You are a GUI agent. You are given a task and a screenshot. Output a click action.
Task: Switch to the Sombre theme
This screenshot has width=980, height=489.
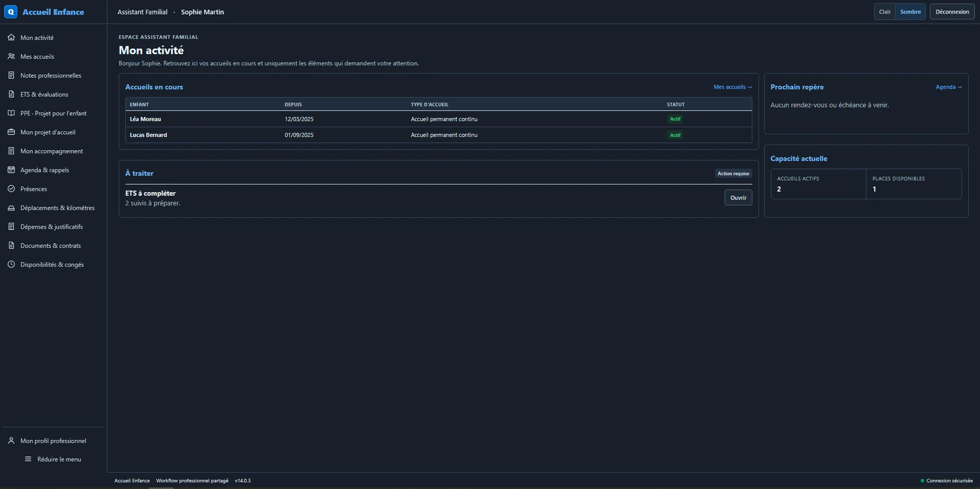pyautogui.click(x=910, y=11)
